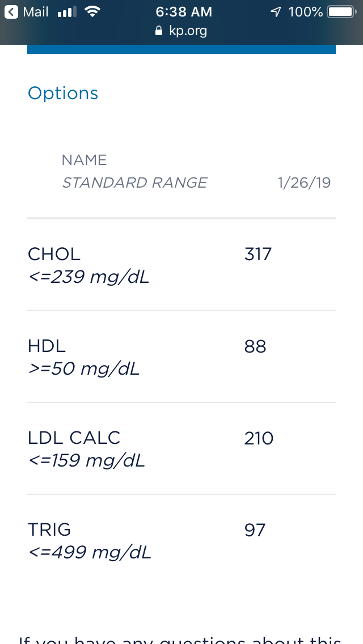
Task: Tap the 1/26/19 date column header
Action: click(x=304, y=183)
